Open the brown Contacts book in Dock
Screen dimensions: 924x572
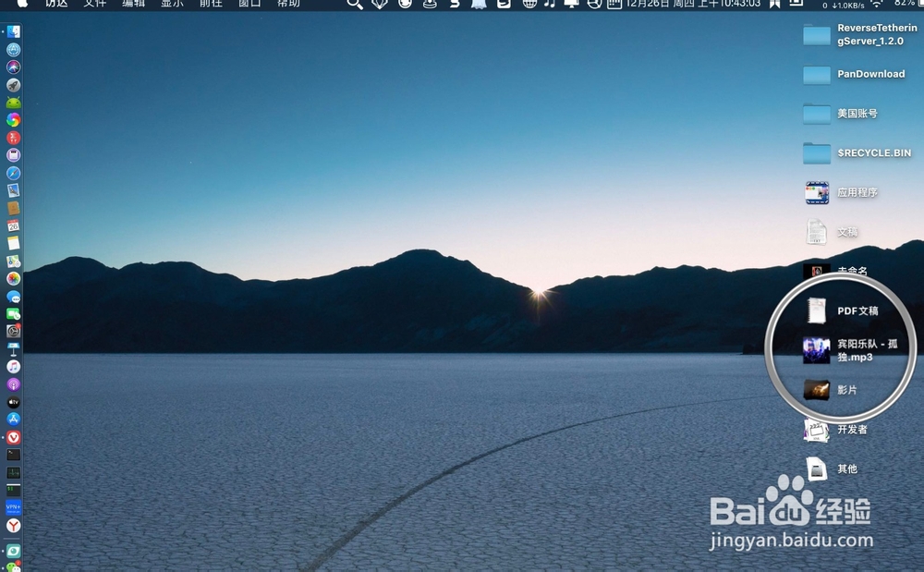(14, 208)
